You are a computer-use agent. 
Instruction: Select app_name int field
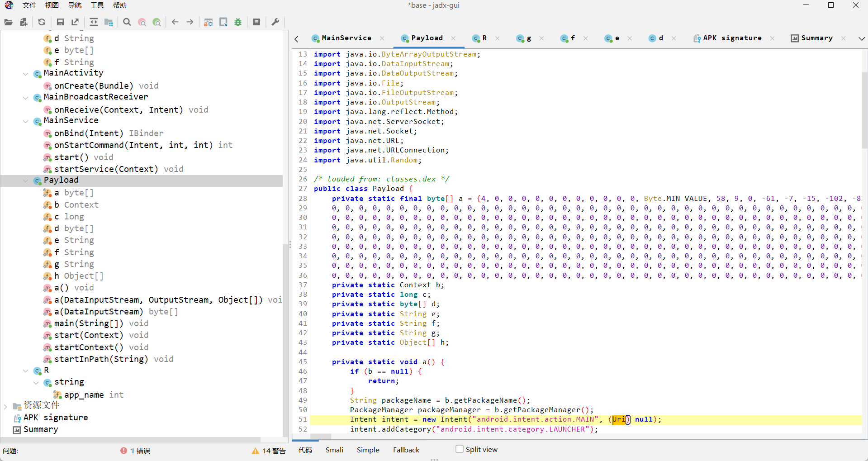pos(88,394)
